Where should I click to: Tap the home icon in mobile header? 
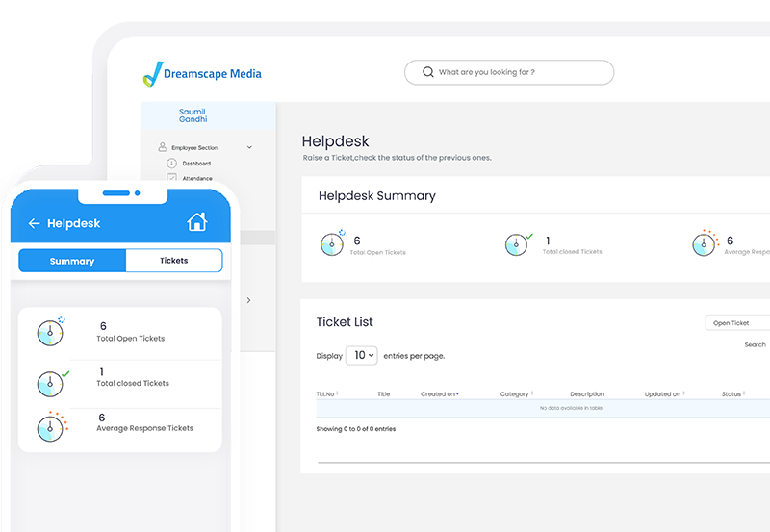[x=196, y=222]
